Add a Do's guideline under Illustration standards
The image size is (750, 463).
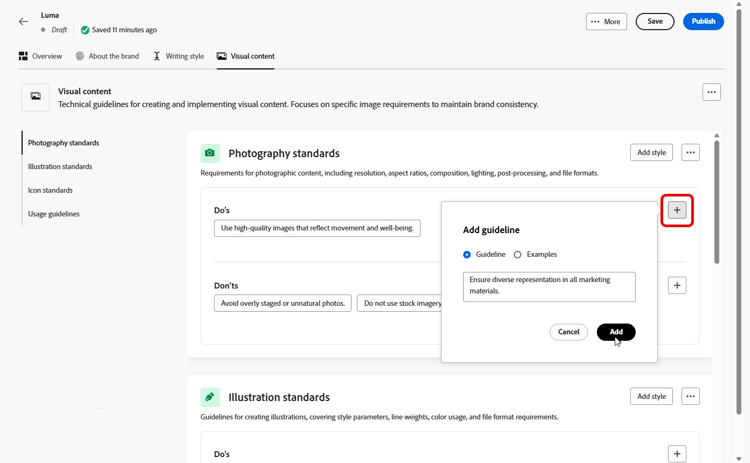(677, 454)
